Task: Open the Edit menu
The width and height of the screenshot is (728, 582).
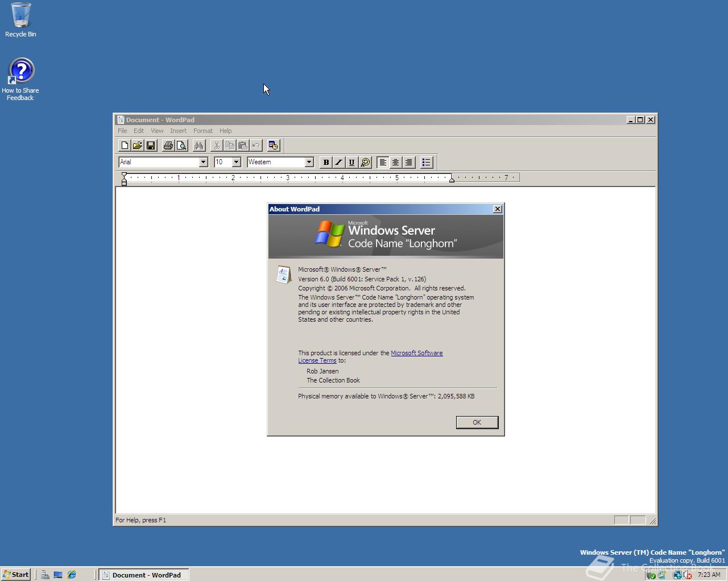Action: pos(139,131)
